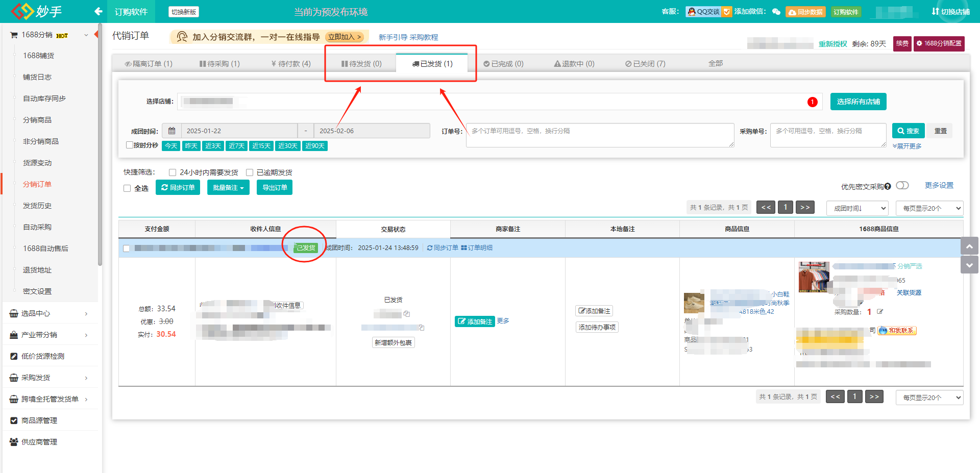Collapse the 1688分销 sidebar section
The image size is (980, 473).
click(86, 35)
